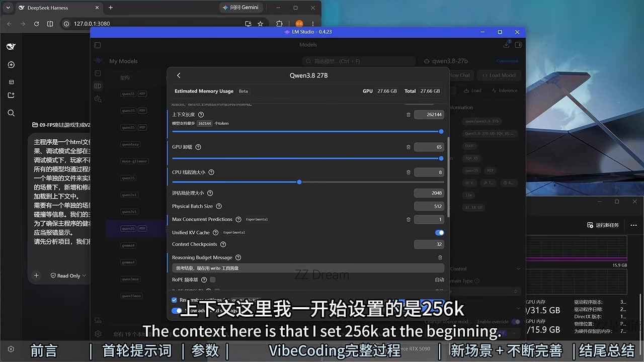Screen dimensions: 644x362
Task: Open LM Studio model search icon
Action: (98, 99)
